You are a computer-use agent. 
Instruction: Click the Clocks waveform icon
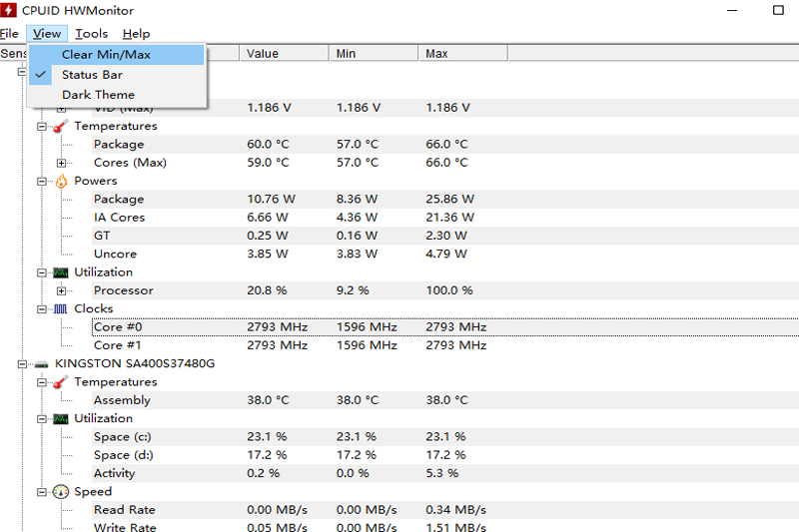[x=61, y=309]
